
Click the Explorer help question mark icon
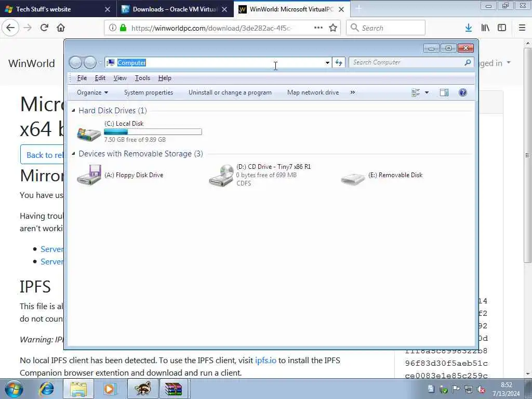[462, 92]
